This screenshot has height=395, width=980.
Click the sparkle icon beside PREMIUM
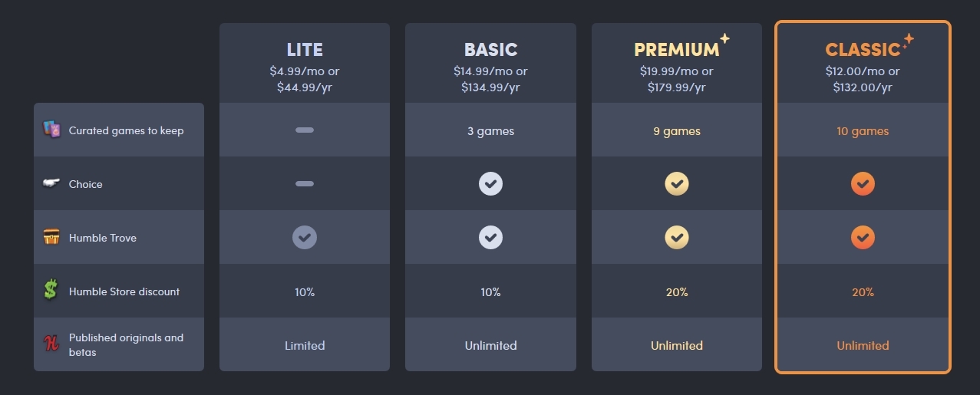pyautogui.click(x=724, y=39)
